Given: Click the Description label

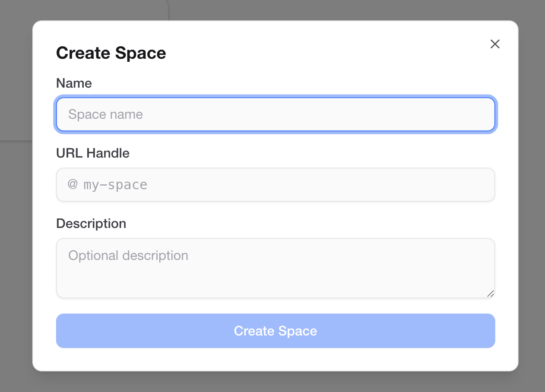Looking at the screenshot, I should click(91, 224).
